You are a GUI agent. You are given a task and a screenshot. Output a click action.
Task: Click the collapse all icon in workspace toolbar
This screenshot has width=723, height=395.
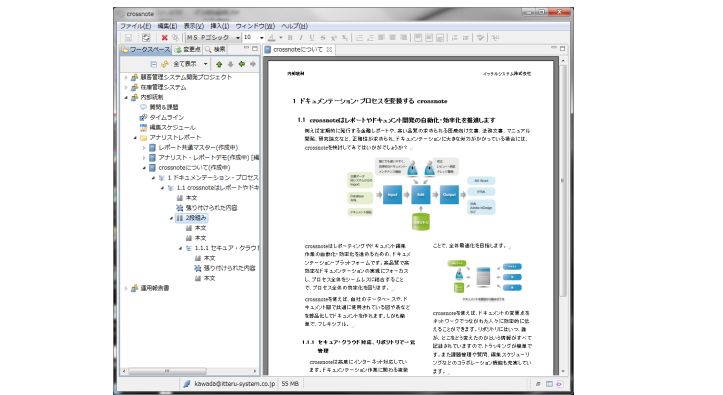click(x=154, y=64)
